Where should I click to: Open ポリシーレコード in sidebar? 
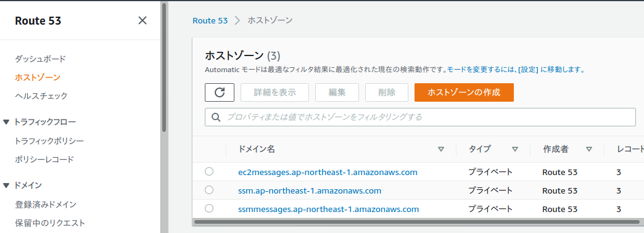click(x=44, y=159)
